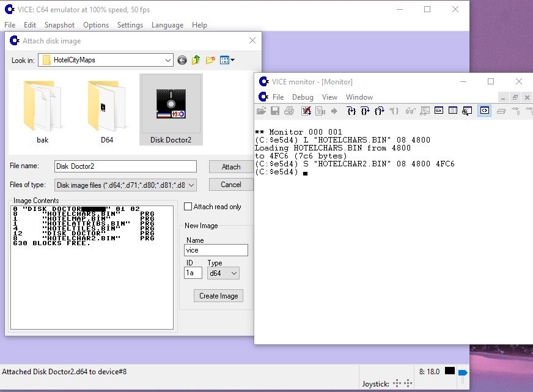Click the grayed document pause icon

[x=320, y=111]
